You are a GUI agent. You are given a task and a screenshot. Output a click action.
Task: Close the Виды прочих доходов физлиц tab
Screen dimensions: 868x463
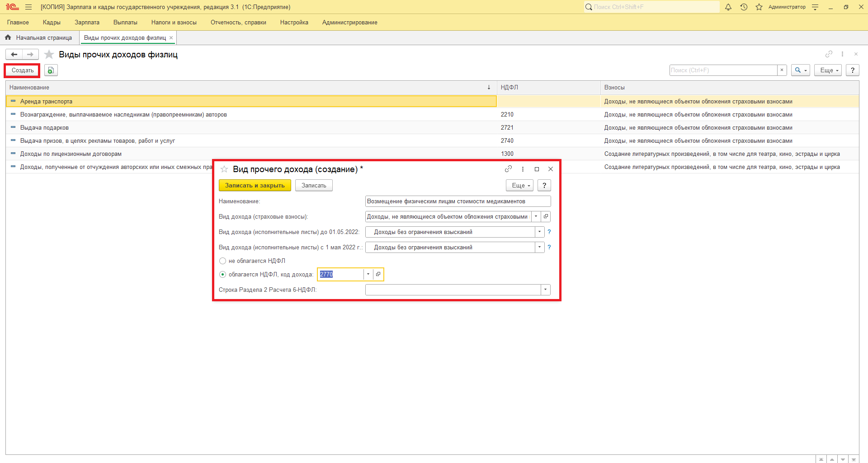click(171, 37)
